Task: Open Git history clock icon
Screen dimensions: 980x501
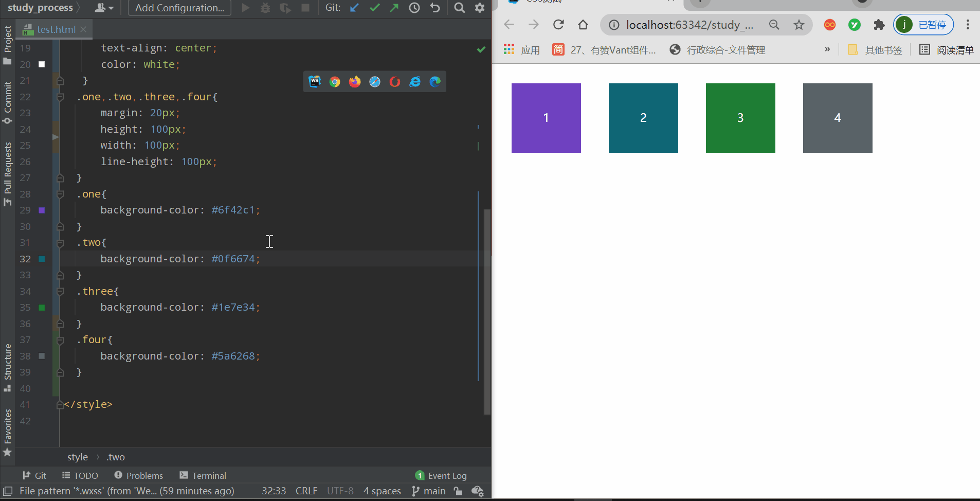Action: [x=414, y=8]
